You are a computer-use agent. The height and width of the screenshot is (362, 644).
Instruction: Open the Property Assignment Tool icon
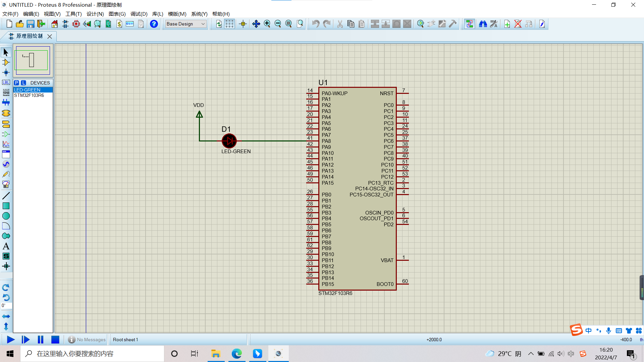(494, 24)
